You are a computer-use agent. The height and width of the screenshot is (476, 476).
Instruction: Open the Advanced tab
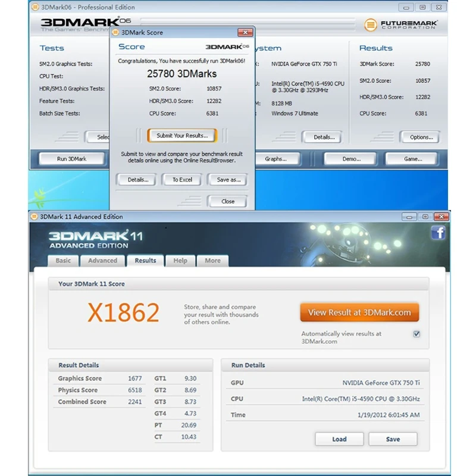click(102, 261)
